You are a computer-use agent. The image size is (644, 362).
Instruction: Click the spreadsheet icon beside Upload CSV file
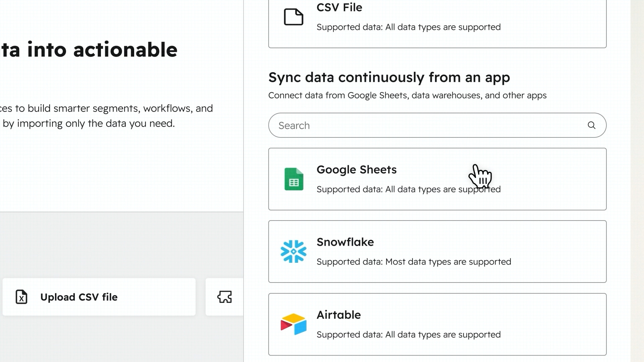pyautogui.click(x=21, y=297)
